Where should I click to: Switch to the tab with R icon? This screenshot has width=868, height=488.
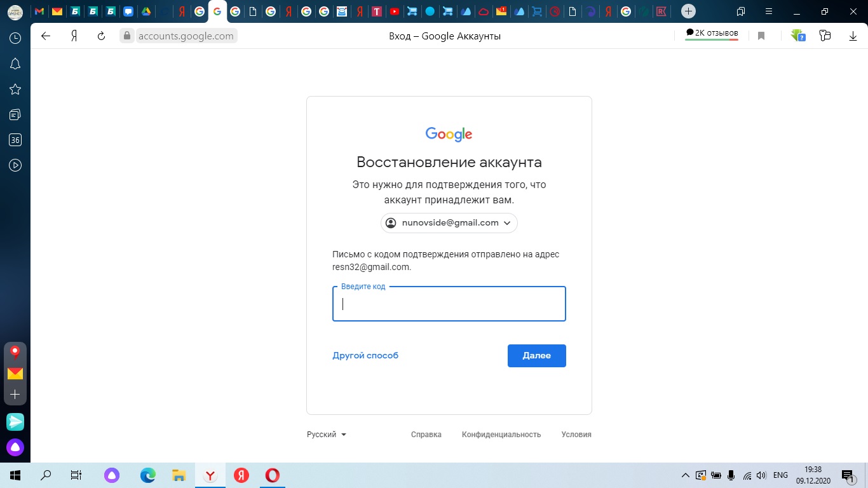click(x=661, y=11)
